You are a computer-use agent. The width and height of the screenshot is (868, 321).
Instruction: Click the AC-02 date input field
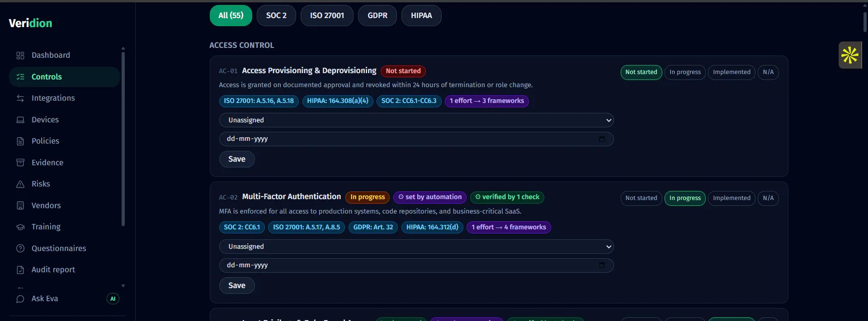(416, 265)
